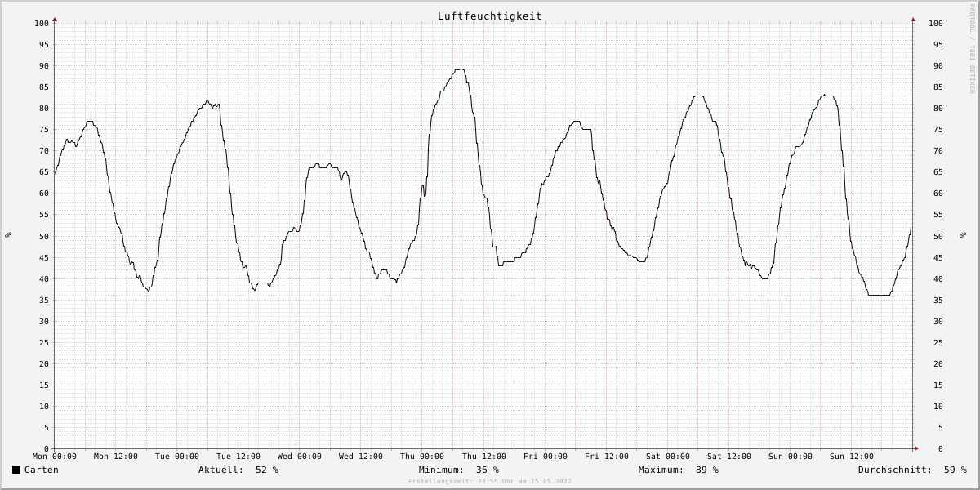The height and width of the screenshot is (490, 980).
Task: Select the maximum value "89 %"
Action: pos(707,470)
